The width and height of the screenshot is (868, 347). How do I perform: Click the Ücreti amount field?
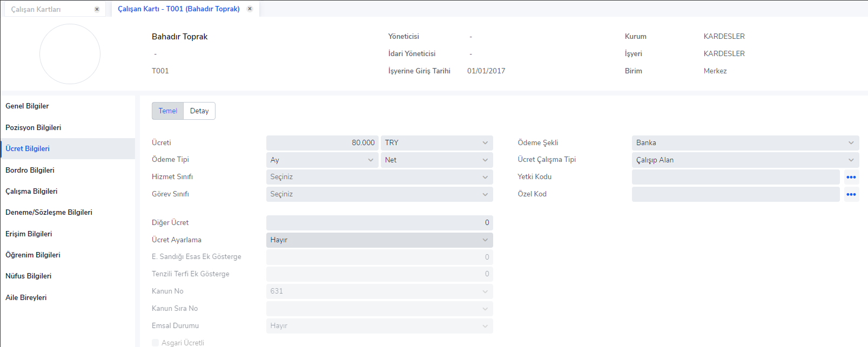[322, 143]
